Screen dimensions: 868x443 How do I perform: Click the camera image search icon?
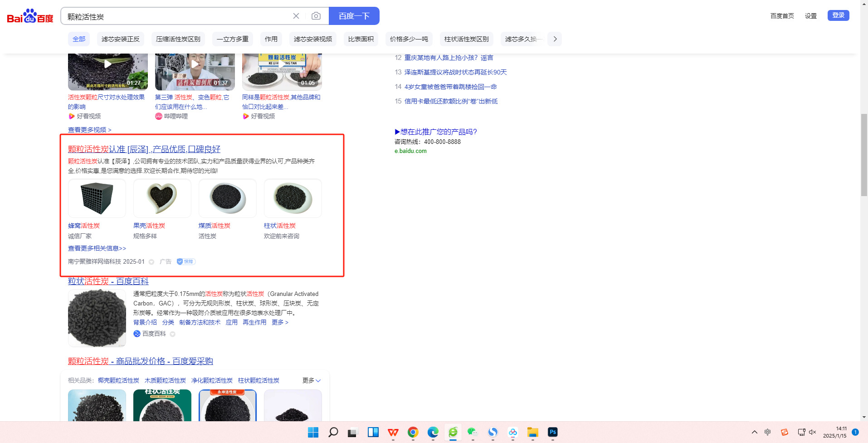[x=316, y=16]
